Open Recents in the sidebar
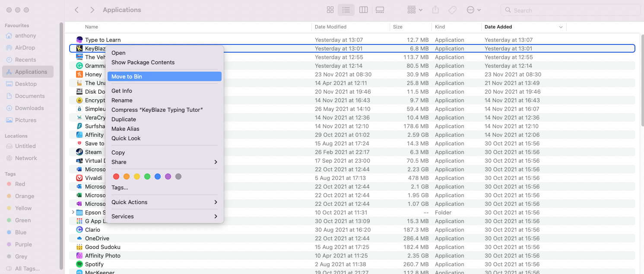The height and width of the screenshot is (274, 644). [25, 60]
